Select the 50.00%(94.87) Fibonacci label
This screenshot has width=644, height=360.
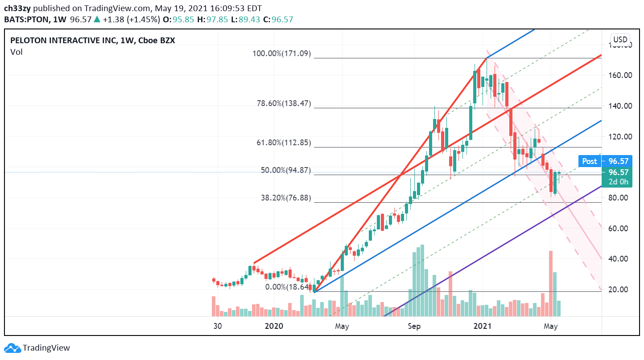coord(286,170)
